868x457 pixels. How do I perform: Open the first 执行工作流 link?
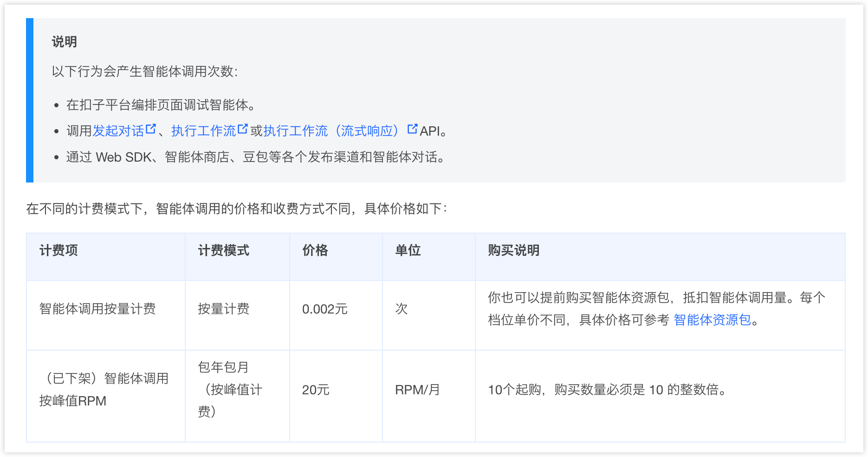(x=203, y=131)
